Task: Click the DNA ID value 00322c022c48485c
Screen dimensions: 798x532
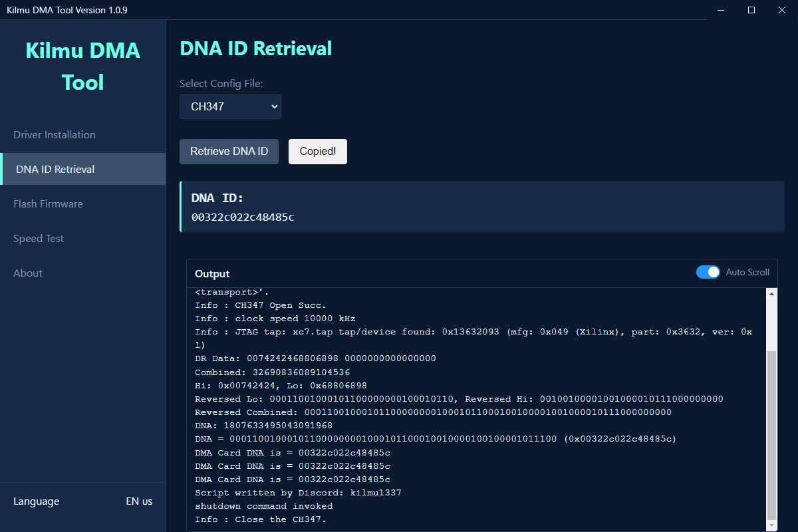Action: tap(243, 217)
